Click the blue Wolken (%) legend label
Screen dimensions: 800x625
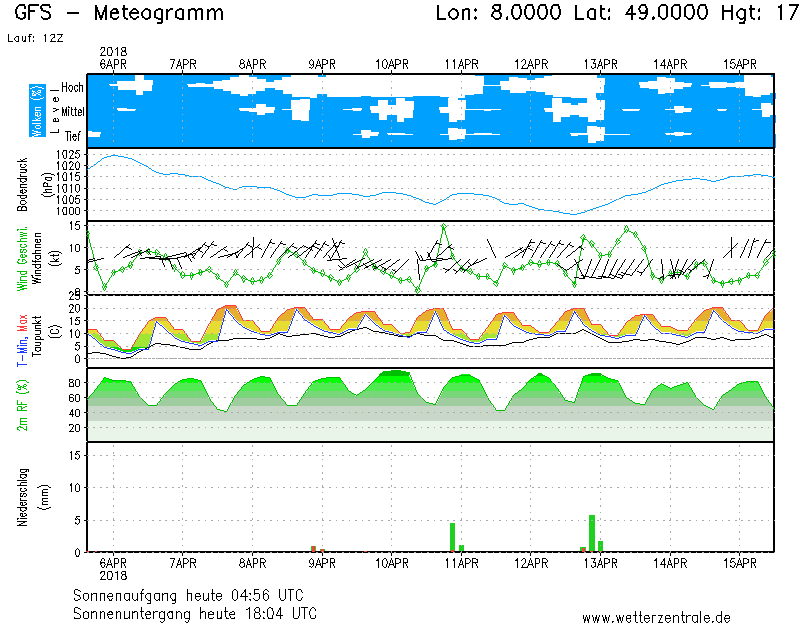[x=37, y=111]
